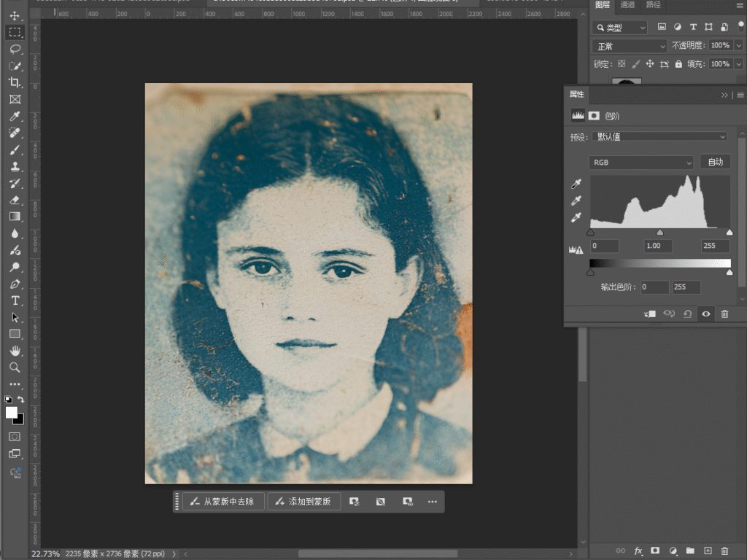Click the 从蒙版中去除 button
Viewport: 747px width, 560px height.
pos(222,502)
